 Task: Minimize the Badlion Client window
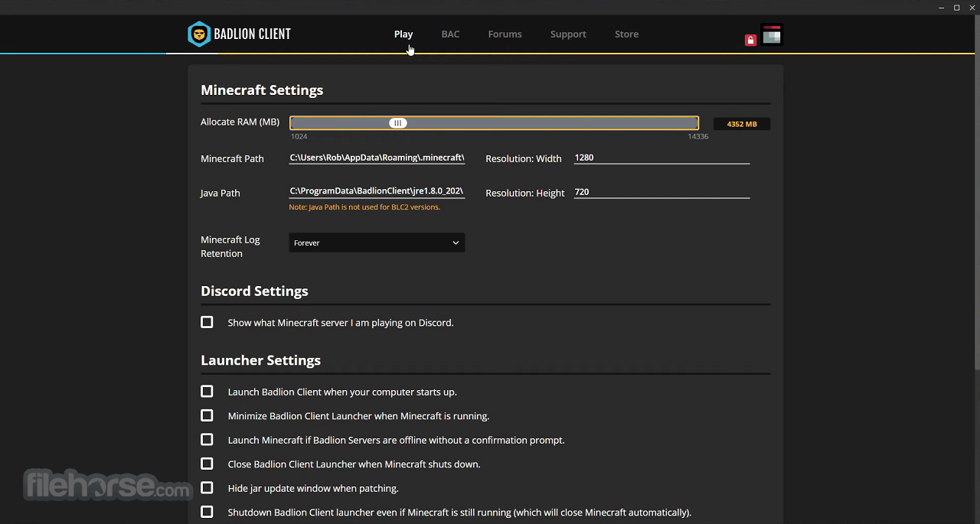coord(942,7)
